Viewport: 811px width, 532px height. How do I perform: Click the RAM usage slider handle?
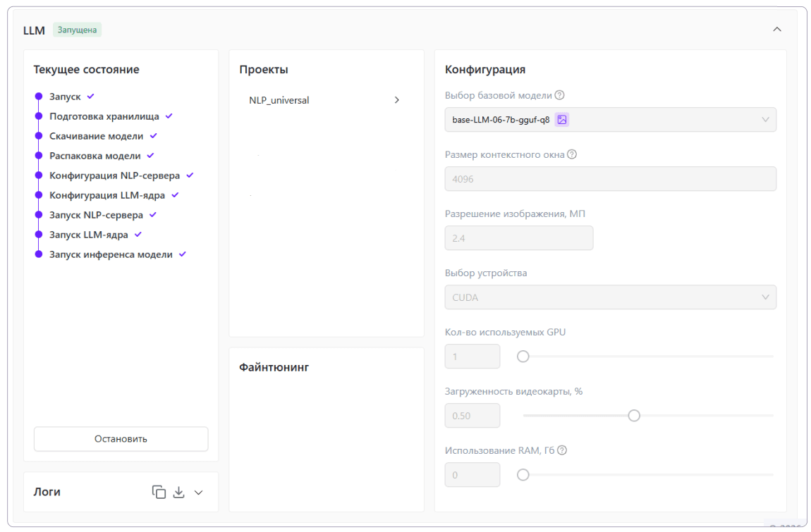(523, 475)
